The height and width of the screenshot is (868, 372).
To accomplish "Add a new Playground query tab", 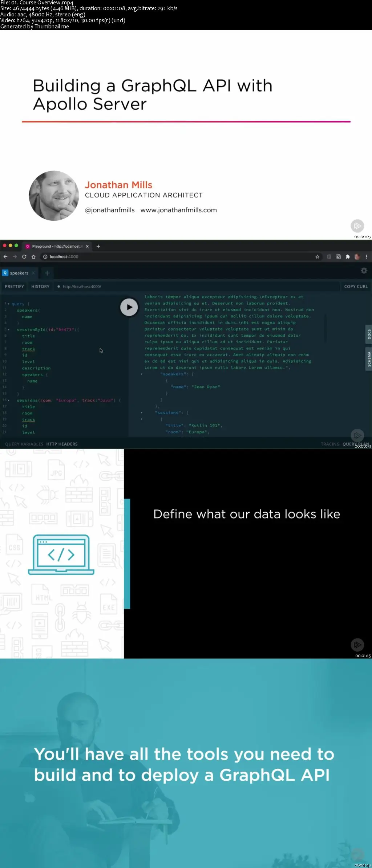I will (47, 273).
